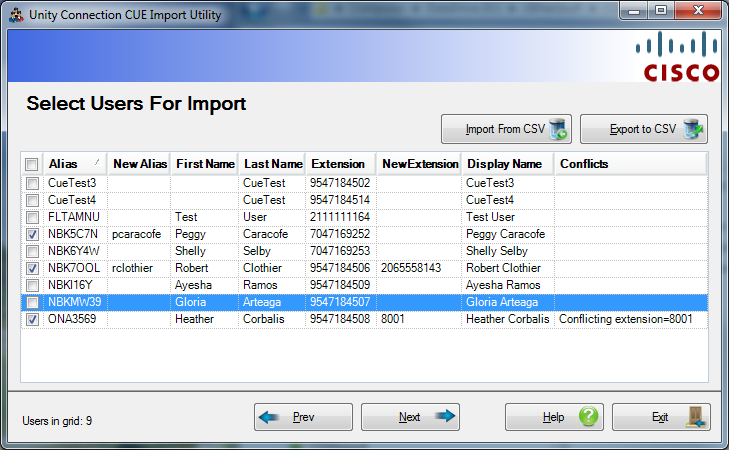Viewport: 729px width, 450px height.
Task: Uncheck the ONA3569 row checkbox
Action: (32, 319)
